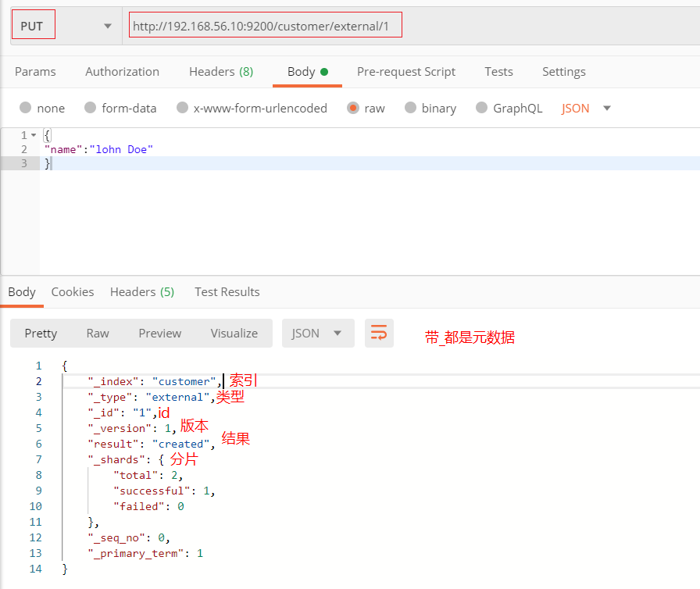The height and width of the screenshot is (589, 700).
Task: Open the request Settings tab
Action: pyautogui.click(x=564, y=71)
